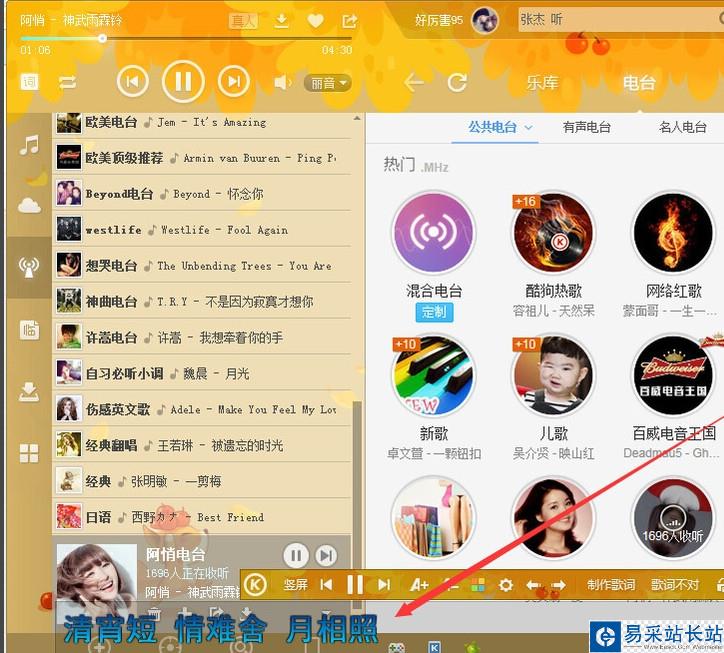Open lyrics settings gear icon
Viewport: 724px width, 653px height.
click(x=506, y=585)
